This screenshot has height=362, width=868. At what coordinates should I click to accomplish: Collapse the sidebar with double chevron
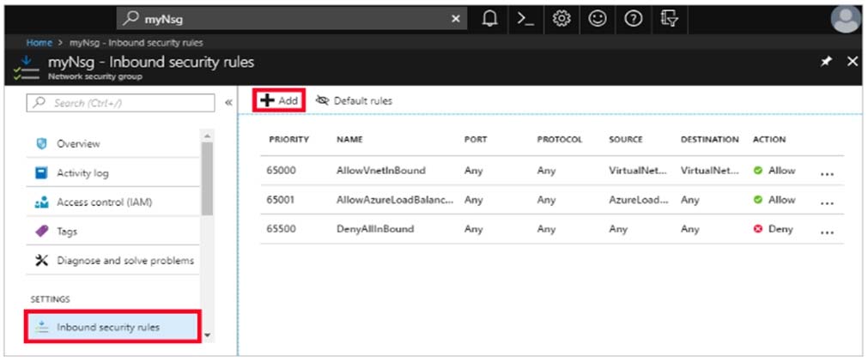(228, 103)
